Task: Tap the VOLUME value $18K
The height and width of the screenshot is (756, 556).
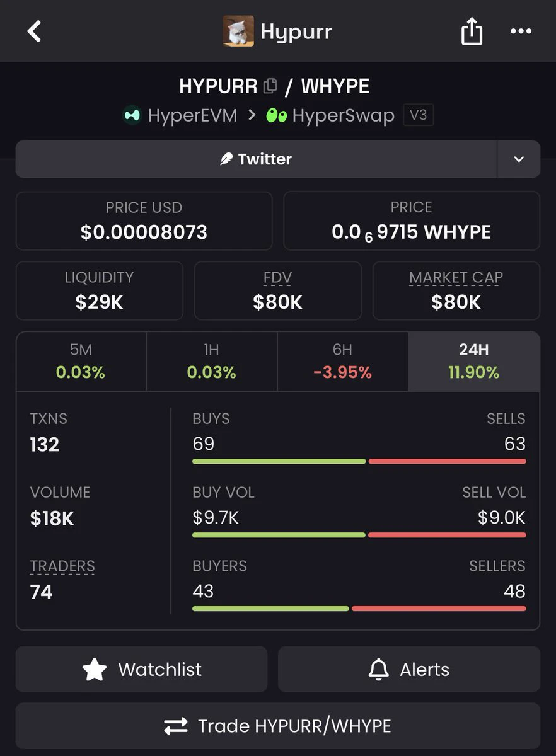Action: point(52,518)
